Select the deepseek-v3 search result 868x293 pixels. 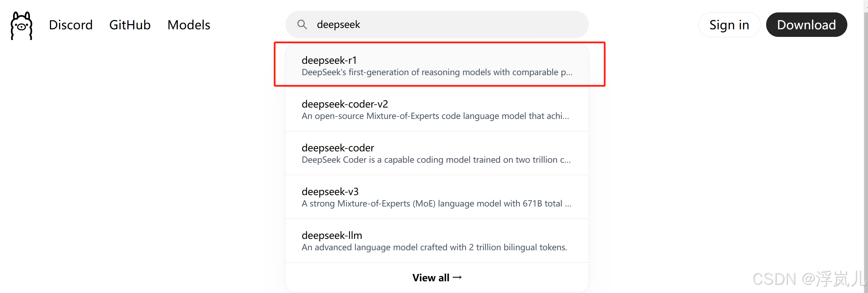[x=437, y=197]
